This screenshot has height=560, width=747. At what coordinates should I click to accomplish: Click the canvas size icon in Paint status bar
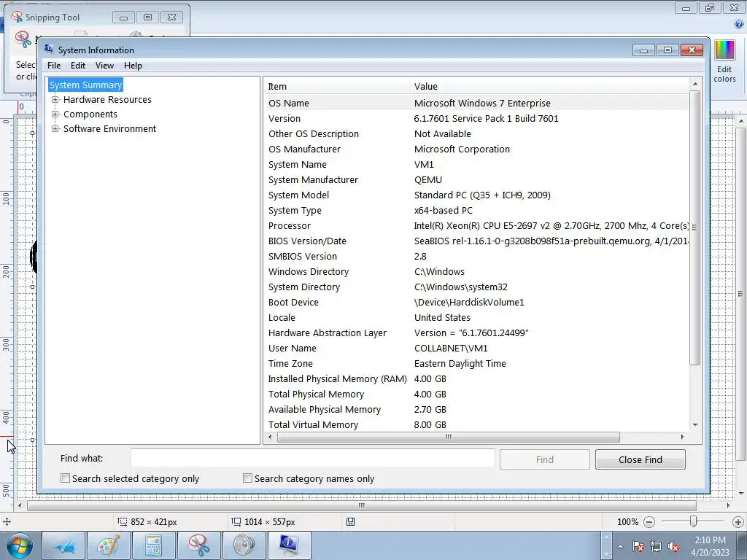coord(236,521)
